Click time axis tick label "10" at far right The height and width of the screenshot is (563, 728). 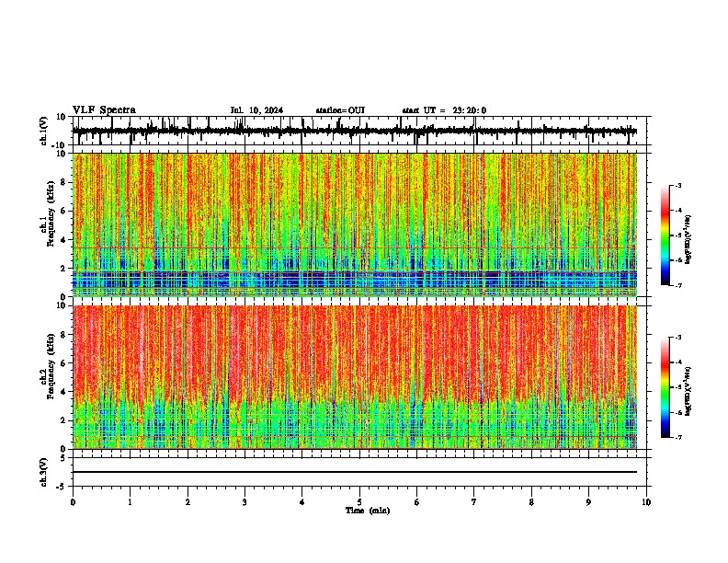646,502
